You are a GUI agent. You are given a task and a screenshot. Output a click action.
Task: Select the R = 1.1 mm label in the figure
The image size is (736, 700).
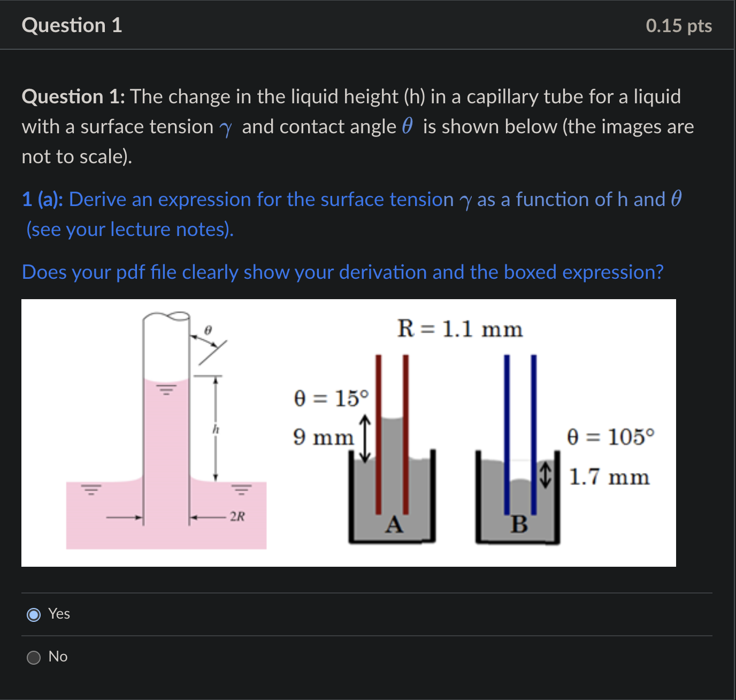460,329
